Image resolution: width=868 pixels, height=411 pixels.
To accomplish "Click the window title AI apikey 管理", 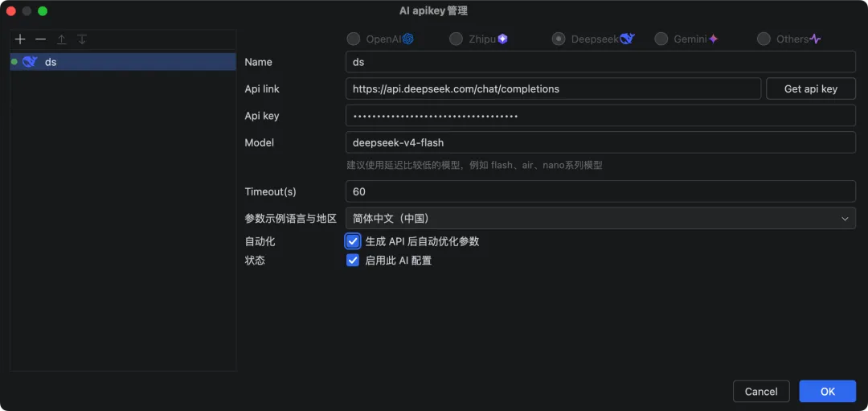I will click(433, 11).
